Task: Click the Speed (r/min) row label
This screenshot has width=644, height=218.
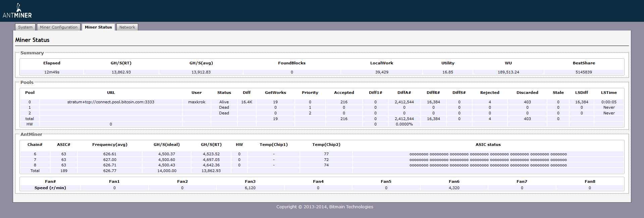Action: 50,188
